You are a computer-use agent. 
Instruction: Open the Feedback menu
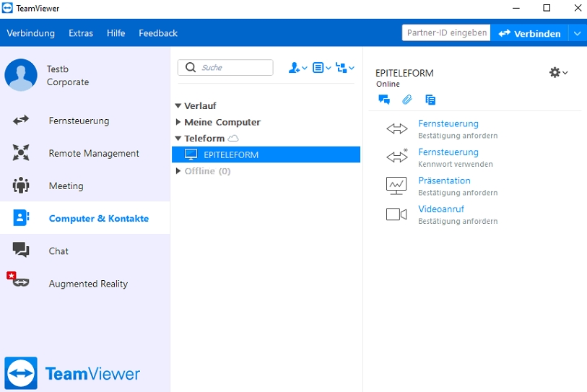click(158, 33)
